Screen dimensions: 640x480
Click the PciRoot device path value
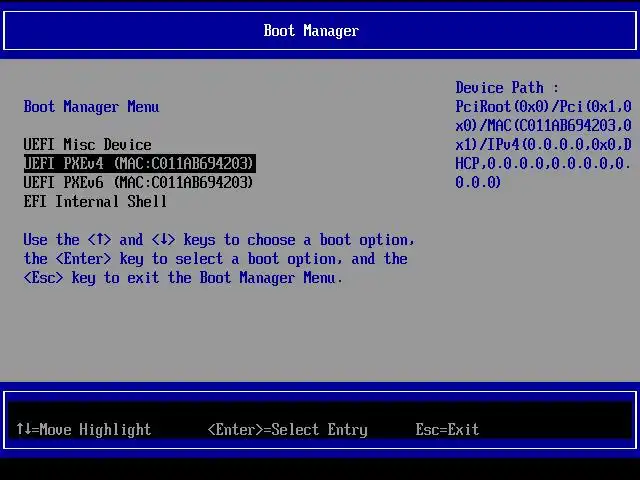coord(543,144)
